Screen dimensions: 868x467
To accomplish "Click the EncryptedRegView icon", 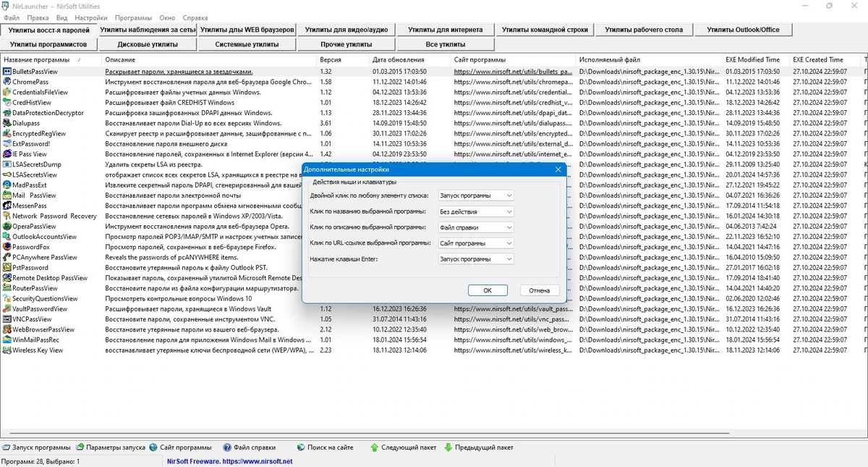I will [7, 133].
